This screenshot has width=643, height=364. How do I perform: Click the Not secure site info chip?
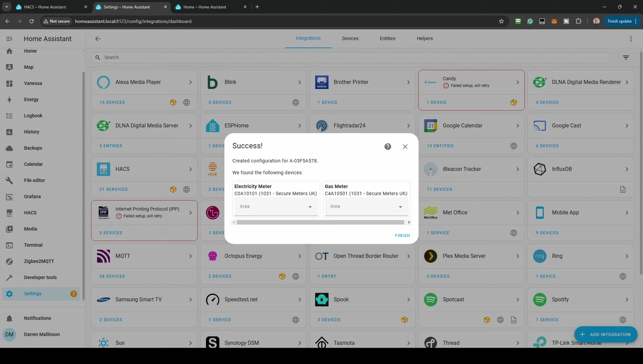pos(57,21)
